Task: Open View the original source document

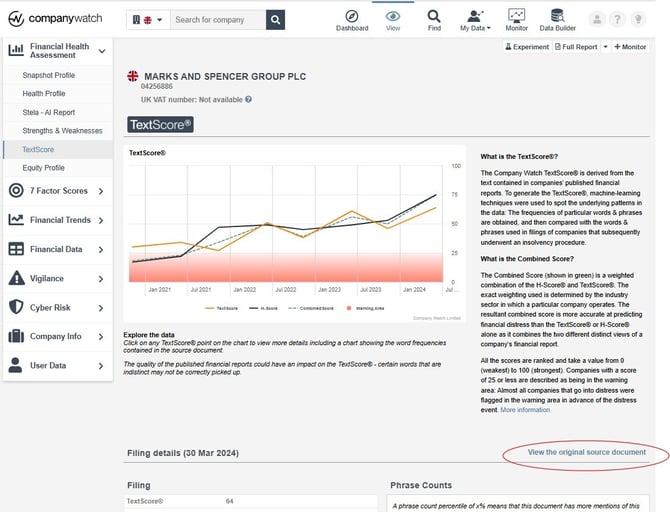Action: (587, 452)
